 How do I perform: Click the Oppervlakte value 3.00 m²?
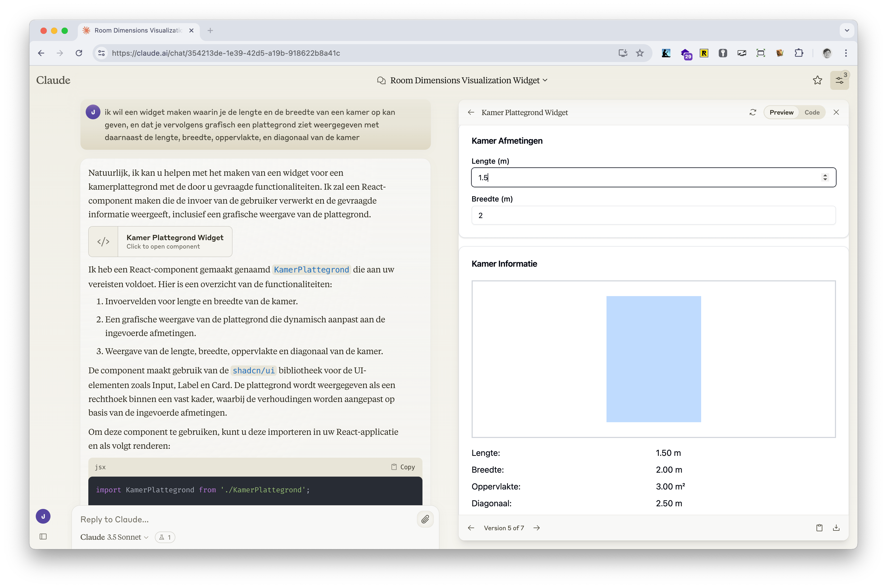[670, 486]
